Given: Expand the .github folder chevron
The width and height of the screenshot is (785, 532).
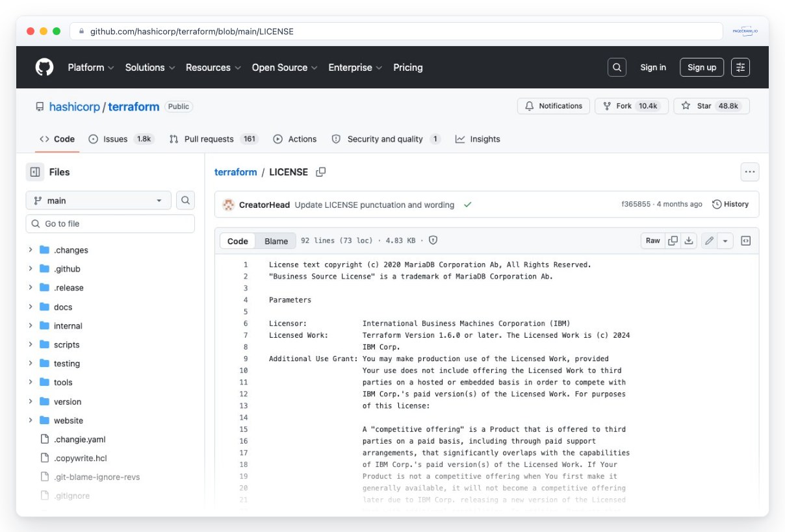Looking at the screenshot, I should click(x=31, y=269).
